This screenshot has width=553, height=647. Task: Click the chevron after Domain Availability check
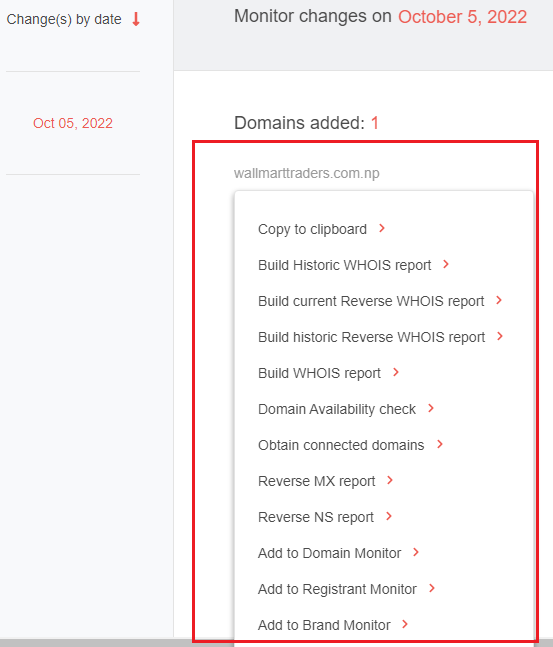point(431,408)
